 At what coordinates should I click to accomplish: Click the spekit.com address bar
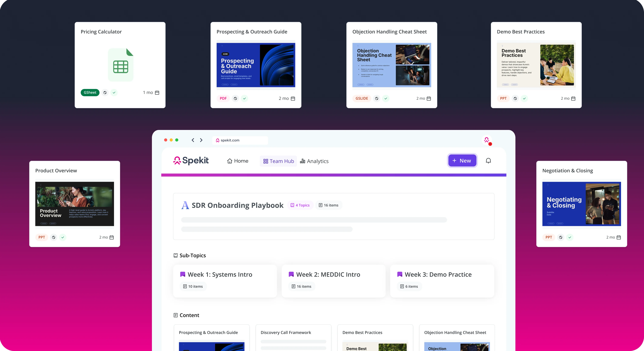click(240, 140)
